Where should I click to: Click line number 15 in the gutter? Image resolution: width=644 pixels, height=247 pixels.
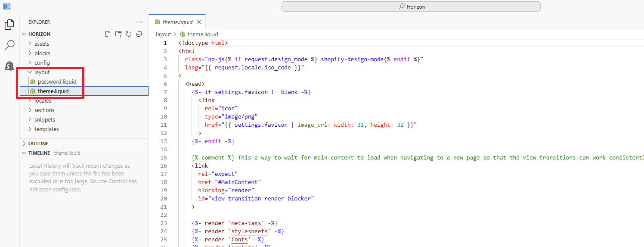164,158
